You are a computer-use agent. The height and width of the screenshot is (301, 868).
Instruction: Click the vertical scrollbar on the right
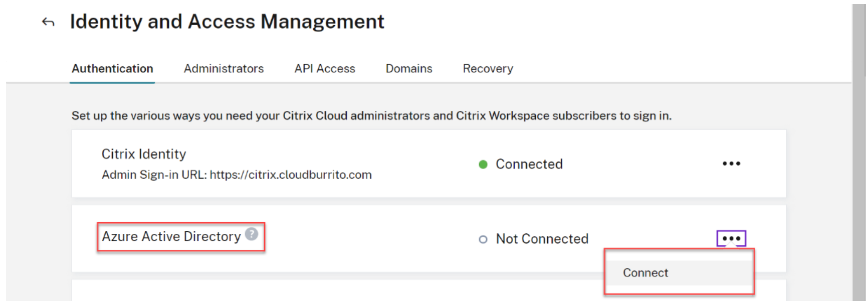858,150
